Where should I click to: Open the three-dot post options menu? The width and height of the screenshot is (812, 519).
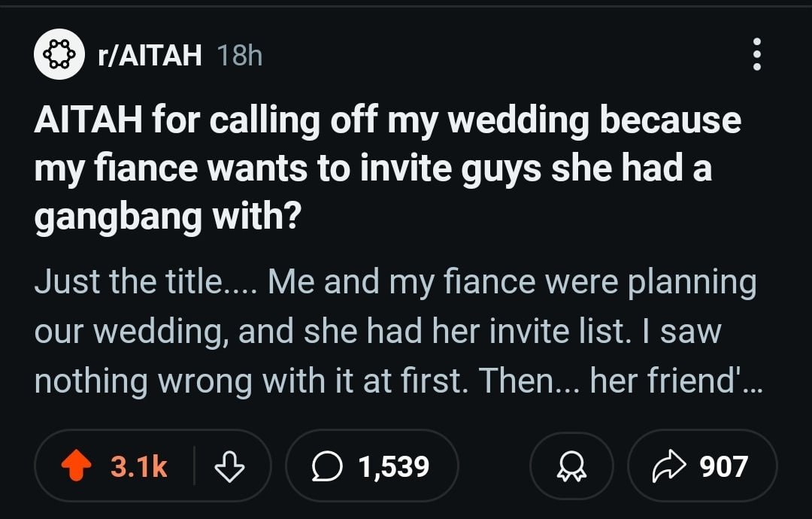[x=756, y=54]
